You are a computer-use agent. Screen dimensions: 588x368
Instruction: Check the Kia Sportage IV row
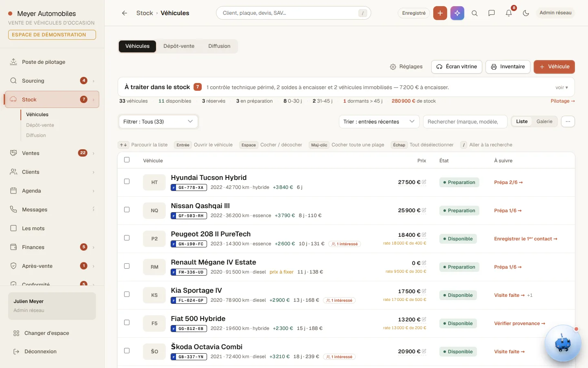[127, 294]
